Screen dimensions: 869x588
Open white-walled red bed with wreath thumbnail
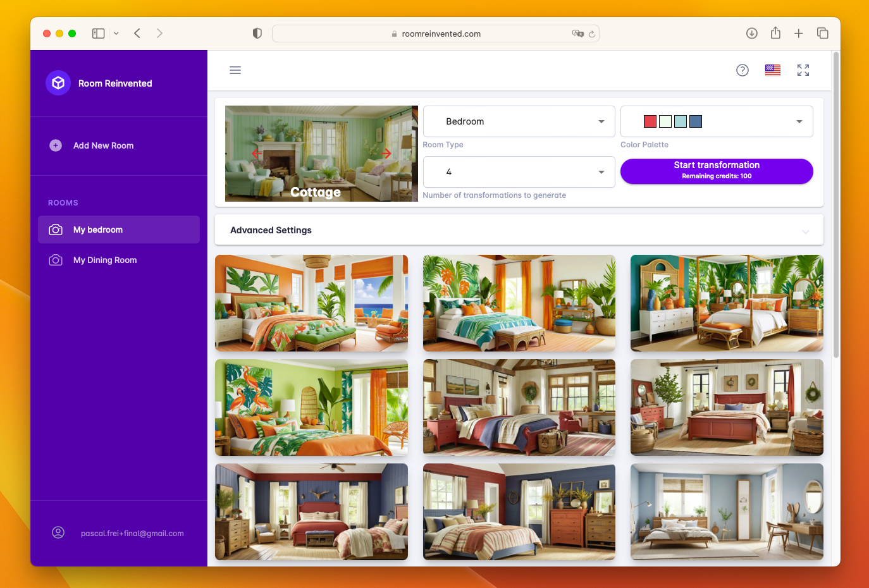tap(727, 408)
